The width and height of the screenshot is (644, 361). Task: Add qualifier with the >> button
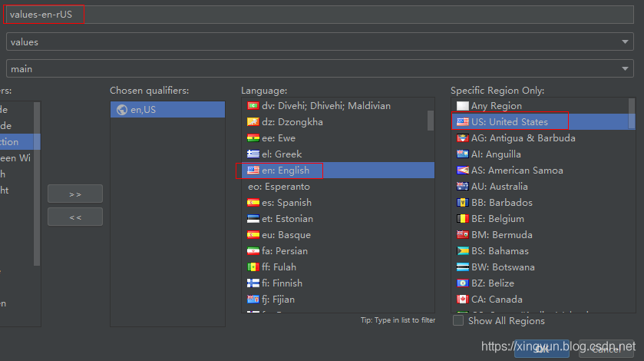tap(75, 194)
